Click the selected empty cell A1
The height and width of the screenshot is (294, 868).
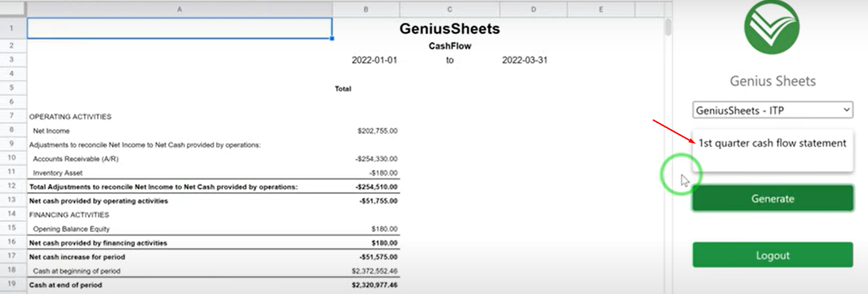coord(179,28)
